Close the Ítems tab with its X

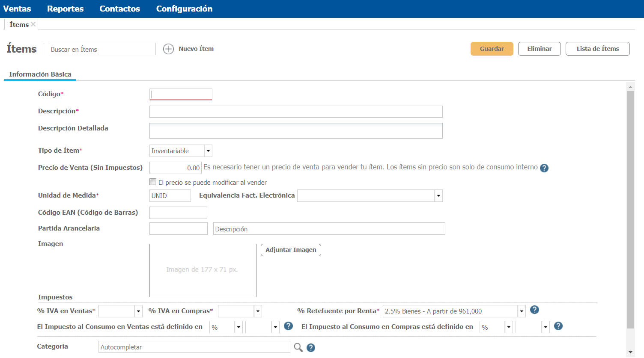pyautogui.click(x=33, y=24)
